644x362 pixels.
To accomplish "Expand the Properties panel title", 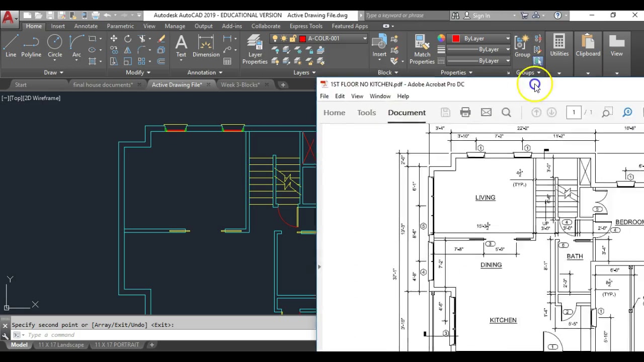I will coord(457,72).
